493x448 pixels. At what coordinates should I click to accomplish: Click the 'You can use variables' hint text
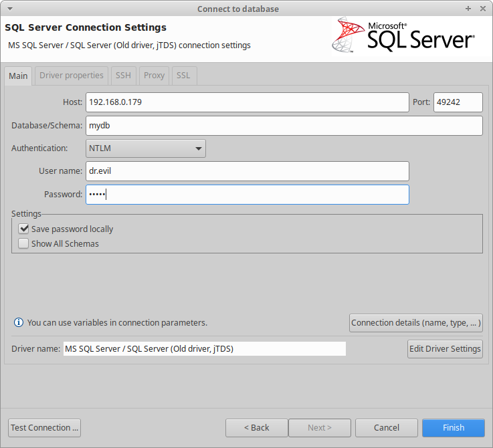pos(117,323)
